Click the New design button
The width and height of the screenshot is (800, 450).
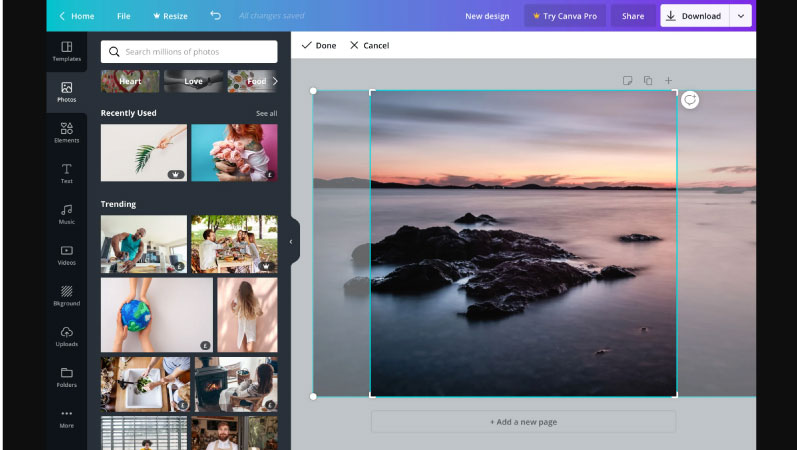click(x=487, y=16)
